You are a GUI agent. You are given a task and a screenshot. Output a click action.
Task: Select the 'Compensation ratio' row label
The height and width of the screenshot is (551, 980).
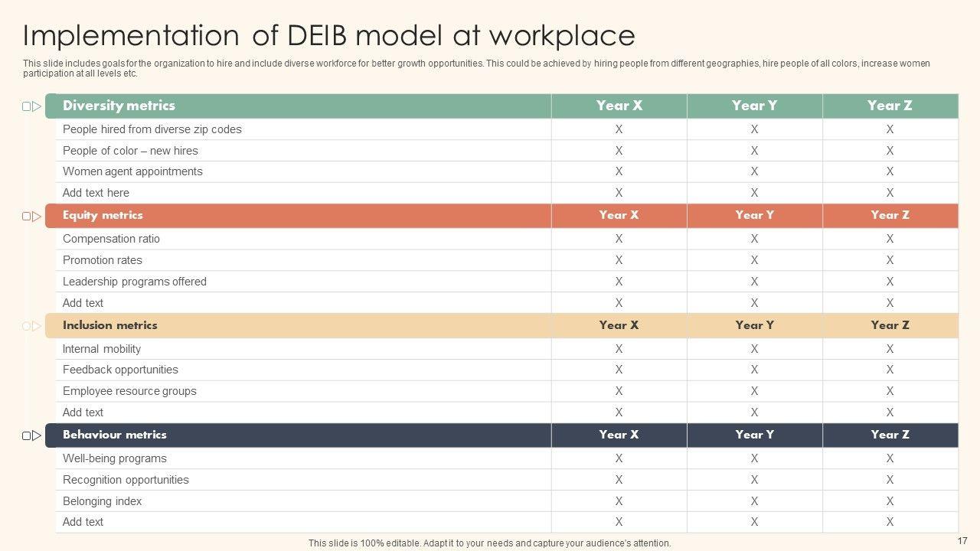point(111,239)
